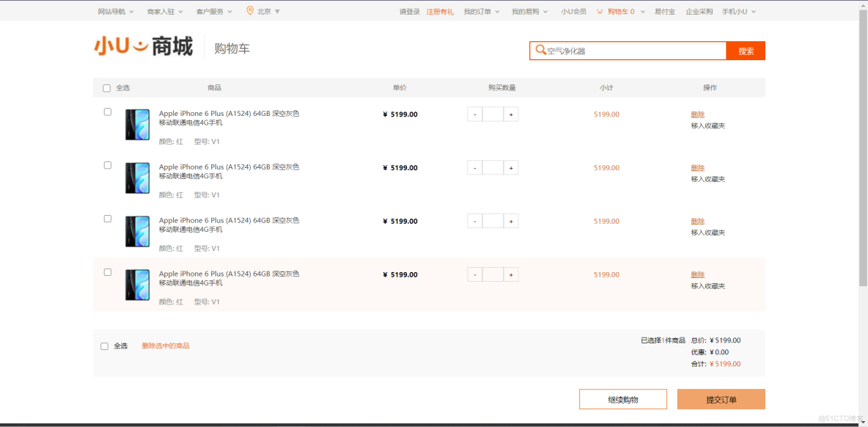Increase quantity of the first cart item
This screenshot has height=427, width=868.
pyautogui.click(x=511, y=114)
